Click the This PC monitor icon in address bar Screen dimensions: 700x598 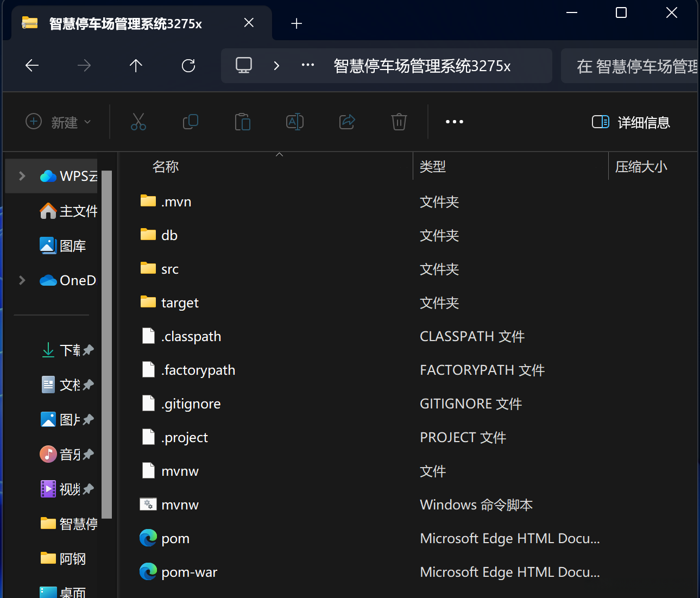(244, 66)
